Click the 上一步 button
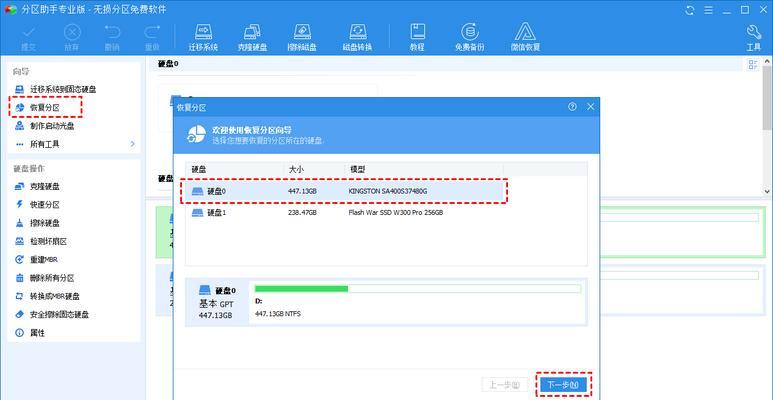Viewport: 773px width, 400px height. tap(504, 385)
